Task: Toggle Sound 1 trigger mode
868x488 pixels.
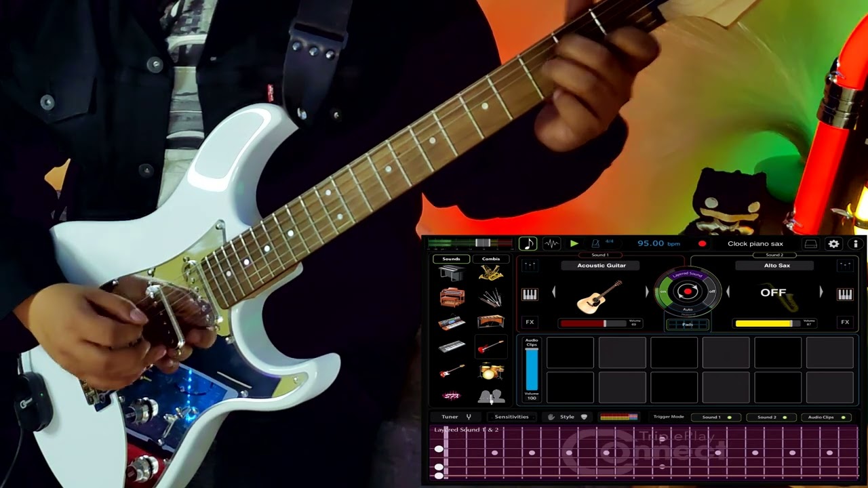Action: pos(715,417)
